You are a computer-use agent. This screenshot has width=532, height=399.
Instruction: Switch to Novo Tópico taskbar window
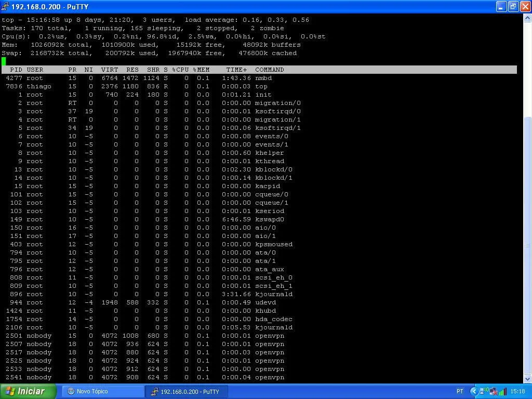(x=103, y=392)
